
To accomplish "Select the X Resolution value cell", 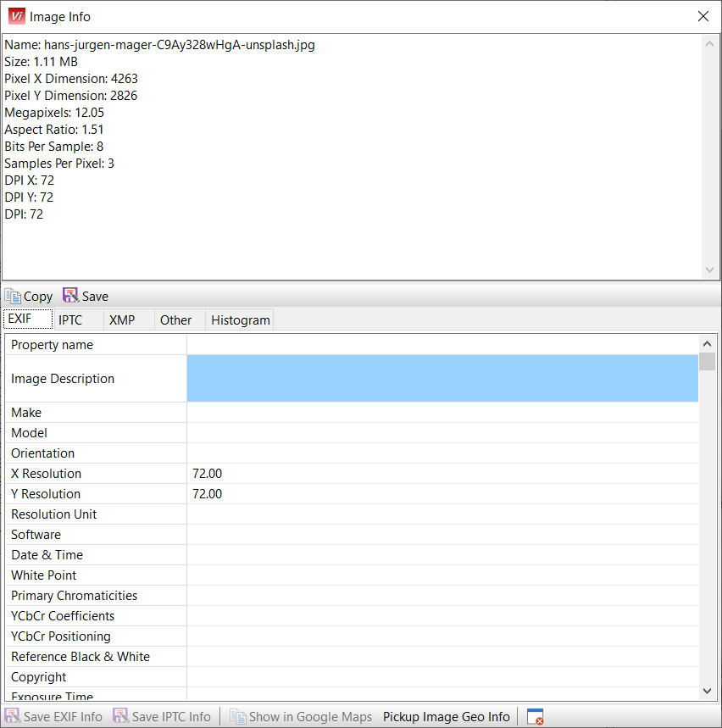I will 442,474.
